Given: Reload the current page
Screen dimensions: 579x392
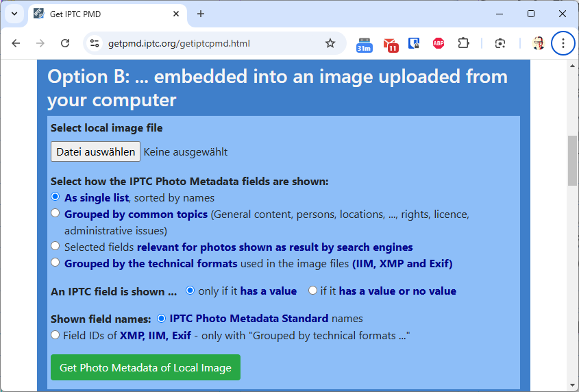Looking at the screenshot, I should pyautogui.click(x=65, y=43).
